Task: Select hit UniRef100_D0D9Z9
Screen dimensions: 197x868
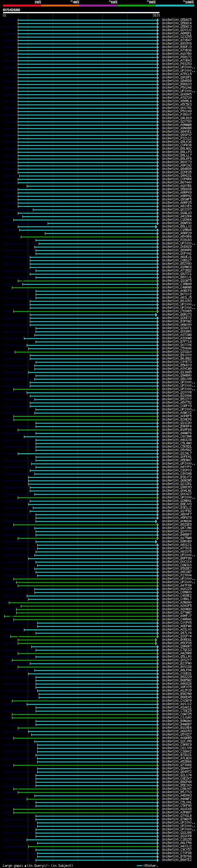Action: click(176, 247)
